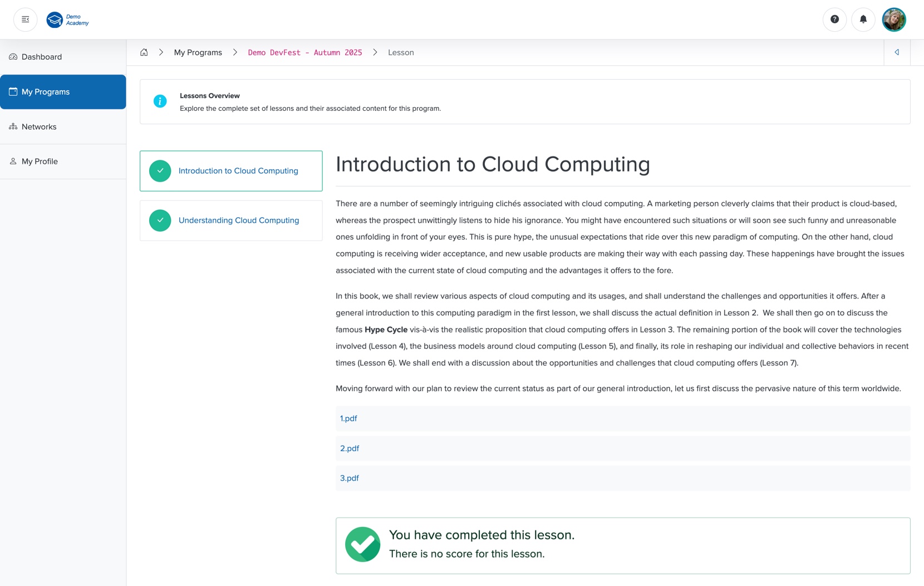Click the green checkmark beside Understanding Cloud Computing
The height and width of the screenshot is (586, 924).
160,221
